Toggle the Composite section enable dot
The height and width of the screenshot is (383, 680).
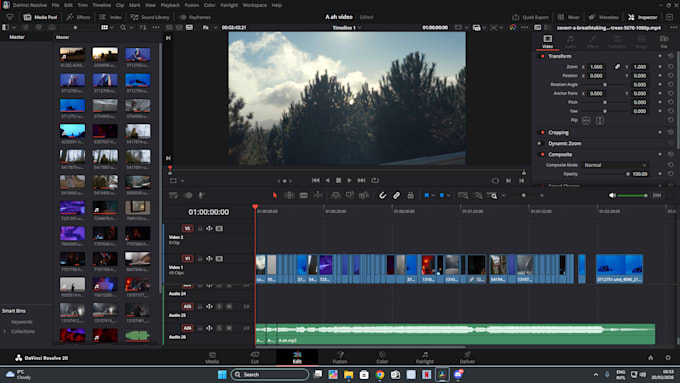coord(542,154)
